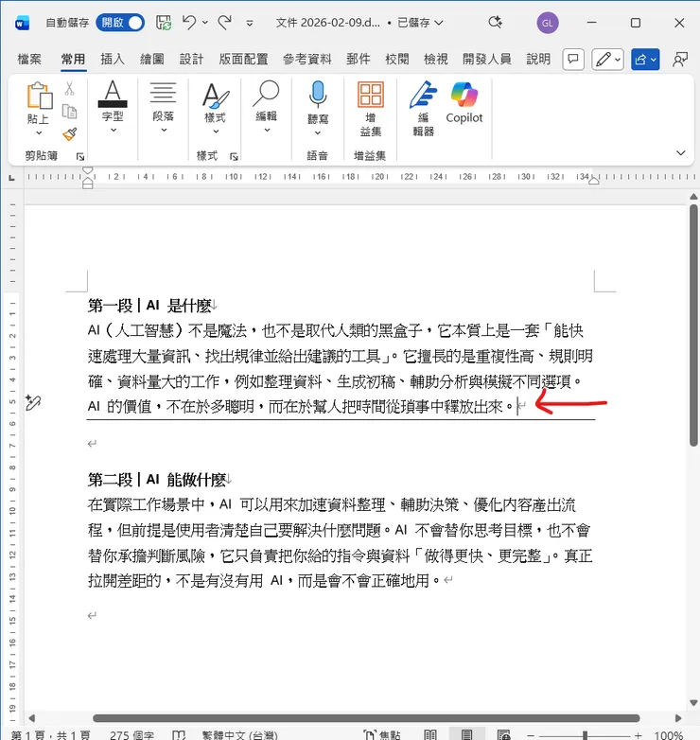Open the 字型 font group menu
This screenshot has width=700, height=740.
tap(113, 107)
